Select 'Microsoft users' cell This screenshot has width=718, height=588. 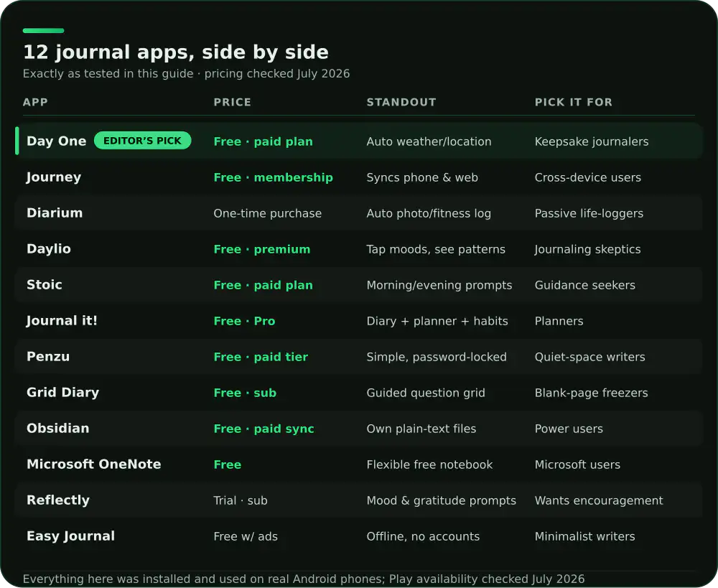coord(577,465)
